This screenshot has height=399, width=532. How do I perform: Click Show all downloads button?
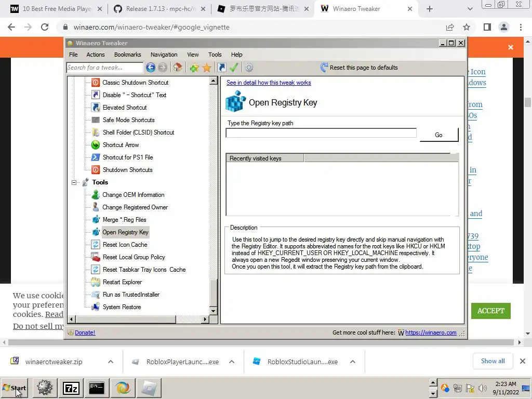493,362
